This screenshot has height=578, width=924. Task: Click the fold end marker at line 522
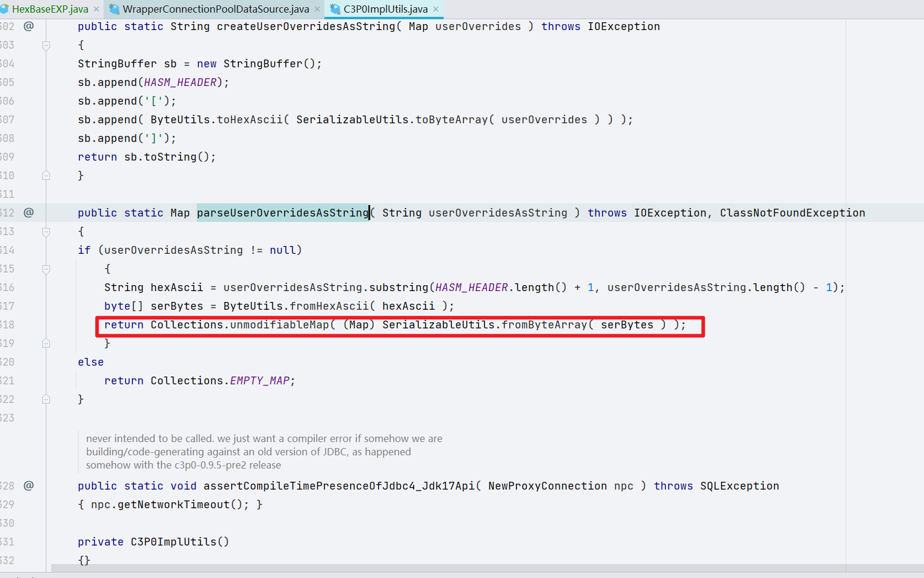point(45,399)
